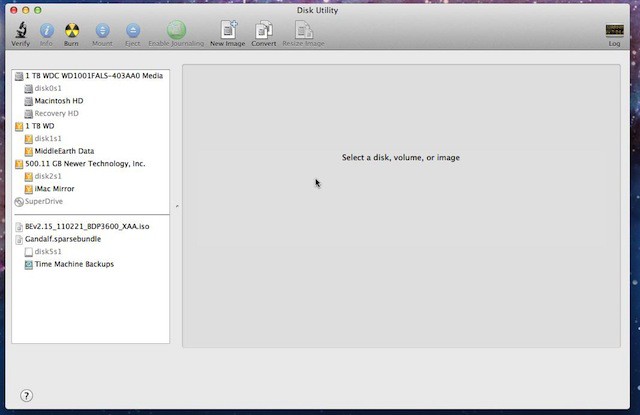Click the Burn disc icon
The height and width of the screenshot is (415, 640).
click(72, 31)
